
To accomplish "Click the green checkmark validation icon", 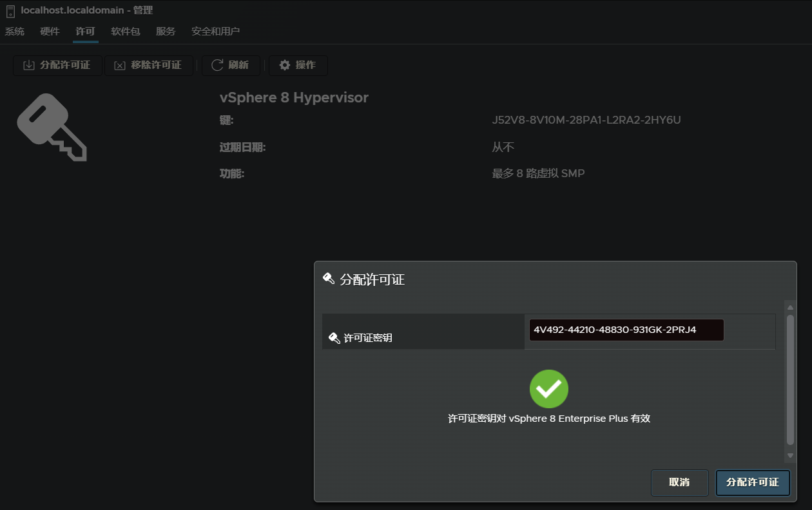I will pyautogui.click(x=549, y=389).
